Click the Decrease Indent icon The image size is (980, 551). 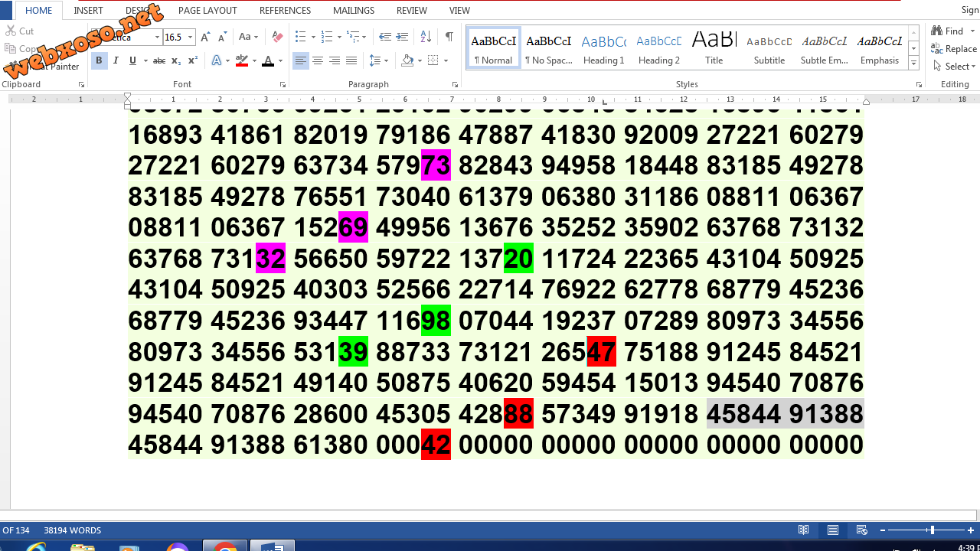385,37
